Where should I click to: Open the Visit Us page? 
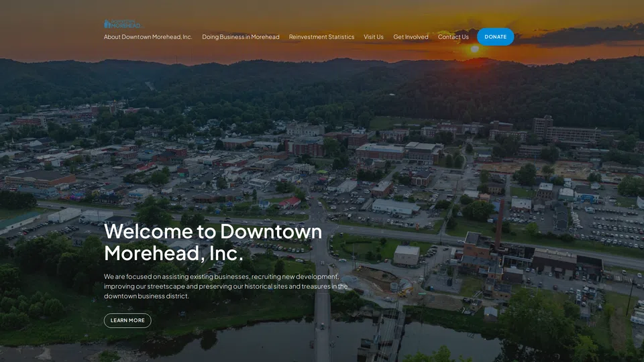point(374,37)
